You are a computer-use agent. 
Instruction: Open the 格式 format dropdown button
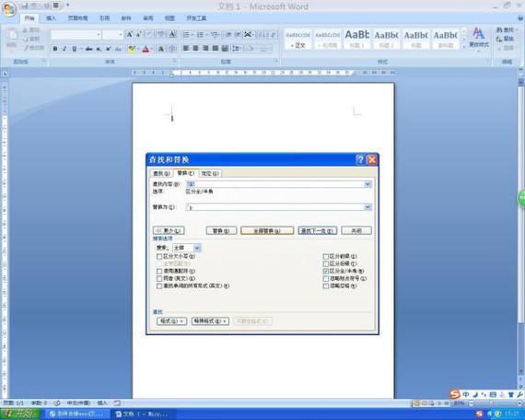click(x=171, y=321)
